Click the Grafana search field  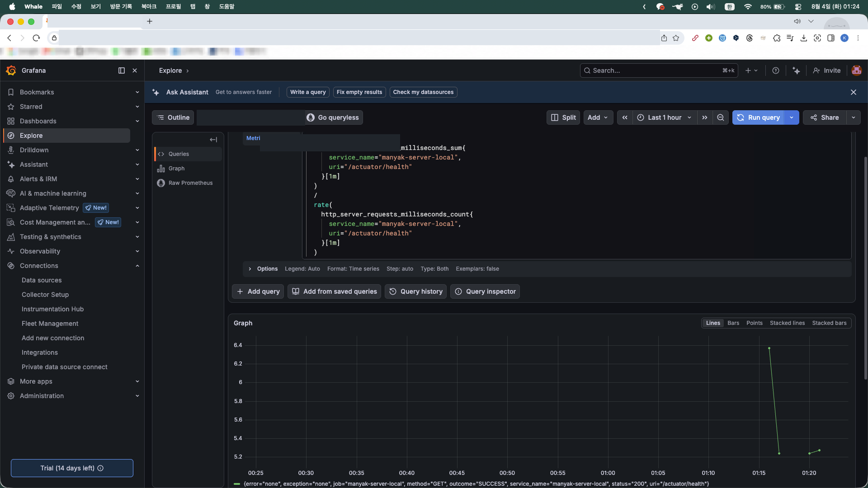pyautogui.click(x=659, y=70)
